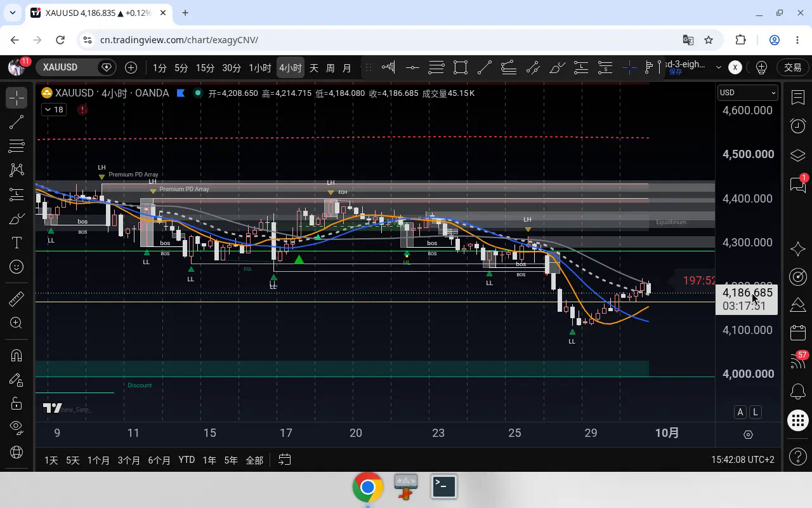The height and width of the screenshot is (508, 812).
Task: Open the sparkle ideas icon on right
Action: (x=798, y=248)
